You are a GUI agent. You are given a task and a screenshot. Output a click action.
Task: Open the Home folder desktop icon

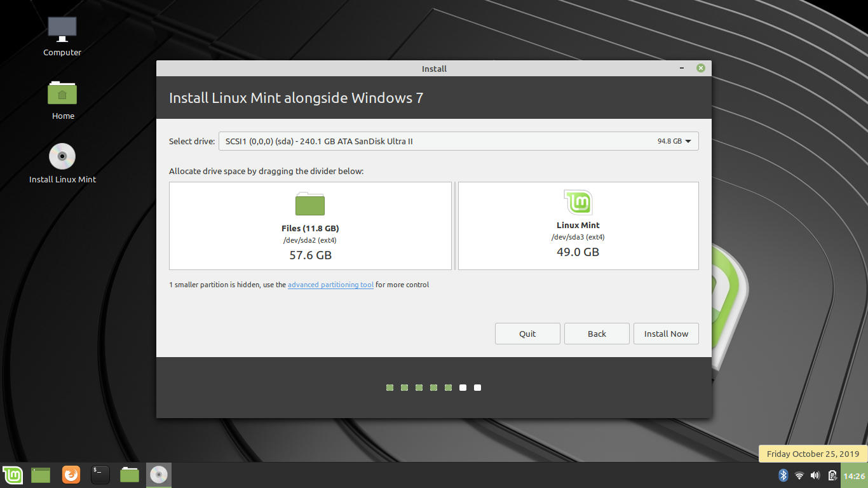click(x=62, y=93)
